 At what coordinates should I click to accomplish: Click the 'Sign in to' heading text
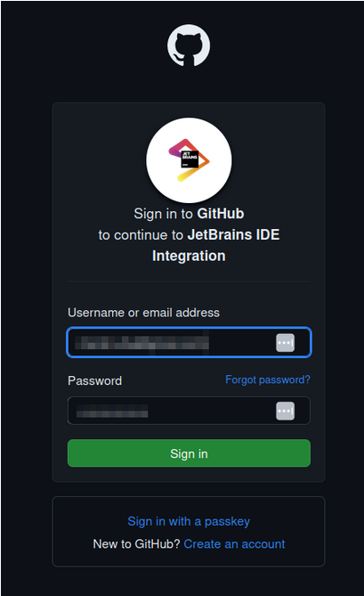coord(163,214)
